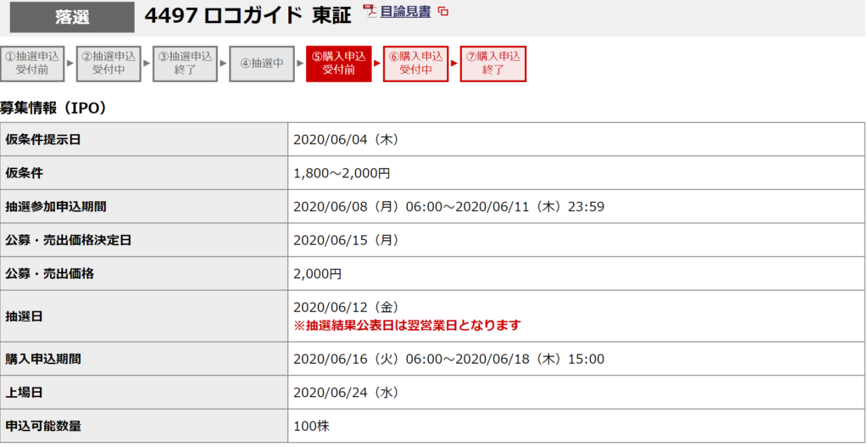Screen dimensions: 868x447
Task: Click the 落選 status badge
Action: tap(72, 17)
